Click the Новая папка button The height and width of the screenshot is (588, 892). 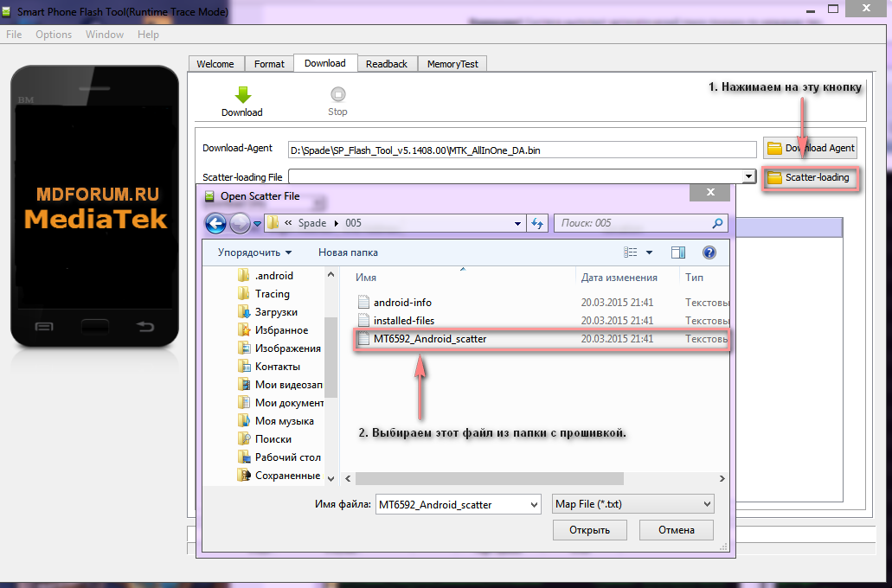coord(348,252)
